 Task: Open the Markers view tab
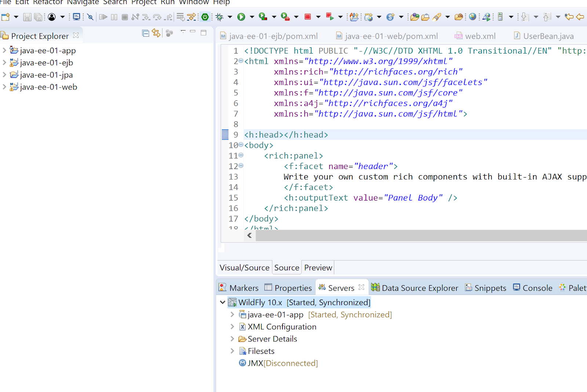[x=238, y=288]
